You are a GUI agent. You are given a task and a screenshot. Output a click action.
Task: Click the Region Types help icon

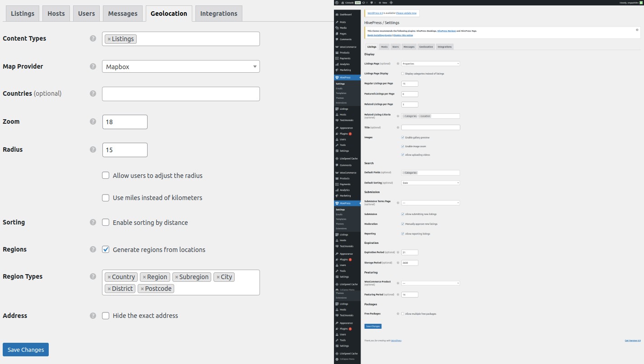(93, 276)
